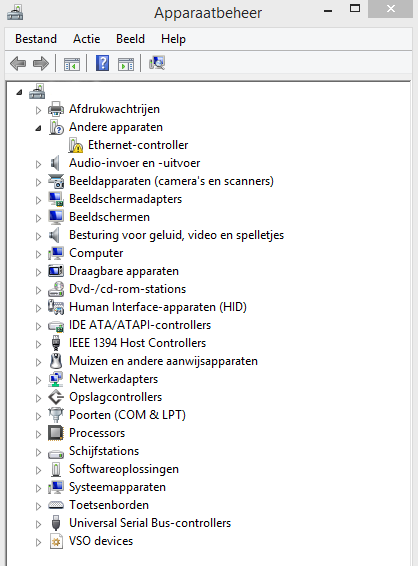Select the Ethernet-controller warning device icon
418x566 pixels.
75,145
